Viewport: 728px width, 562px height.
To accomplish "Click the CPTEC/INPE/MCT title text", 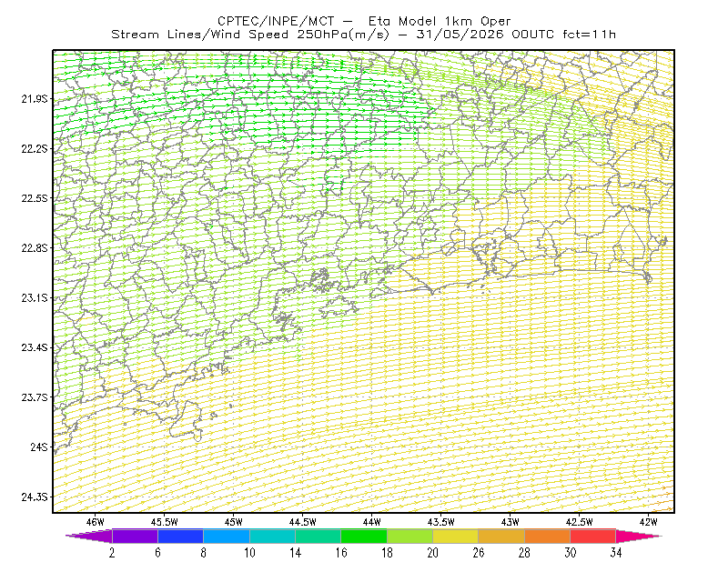I will pyautogui.click(x=276, y=21).
